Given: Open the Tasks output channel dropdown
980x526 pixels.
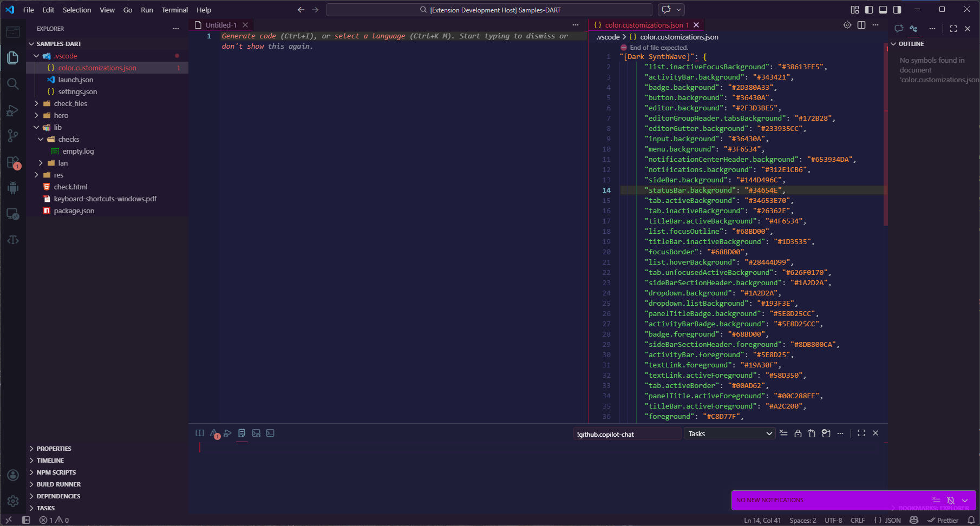Looking at the screenshot, I should click(x=730, y=433).
